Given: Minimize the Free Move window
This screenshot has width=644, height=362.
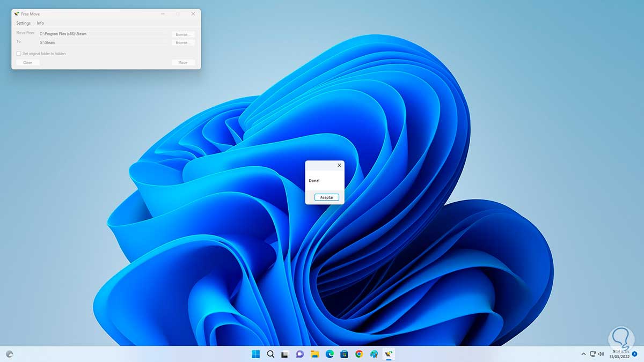Looking at the screenshot, I should [163, 14].
